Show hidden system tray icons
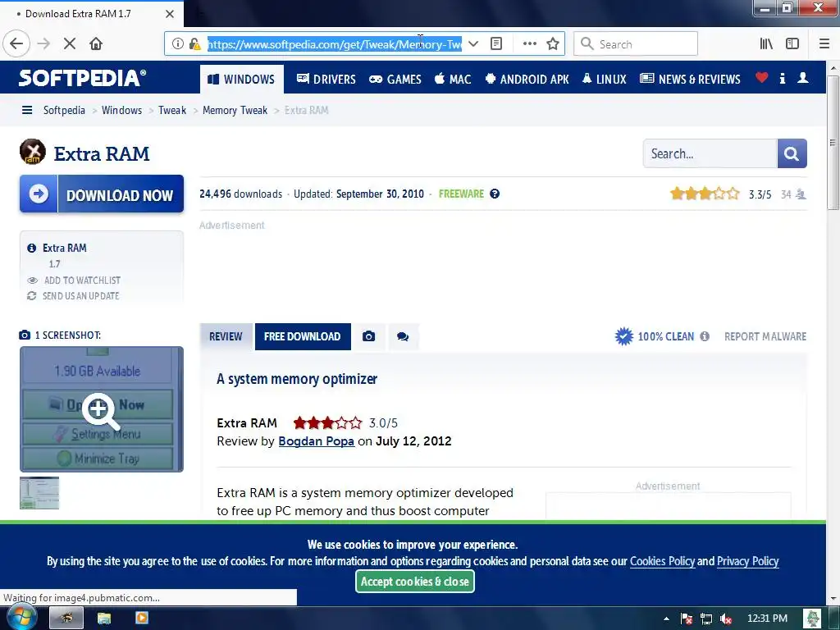This screenshot has height=630, width=840. tap(666, 619)
